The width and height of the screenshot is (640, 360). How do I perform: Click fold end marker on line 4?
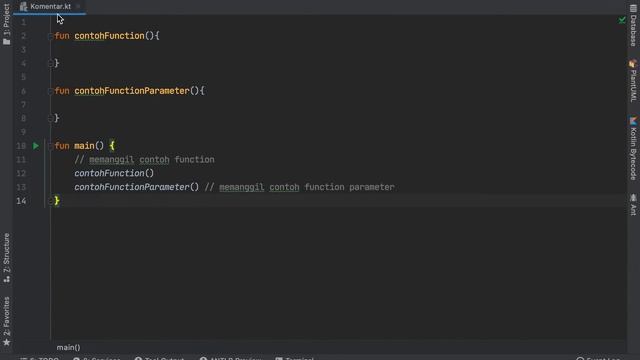50,63
